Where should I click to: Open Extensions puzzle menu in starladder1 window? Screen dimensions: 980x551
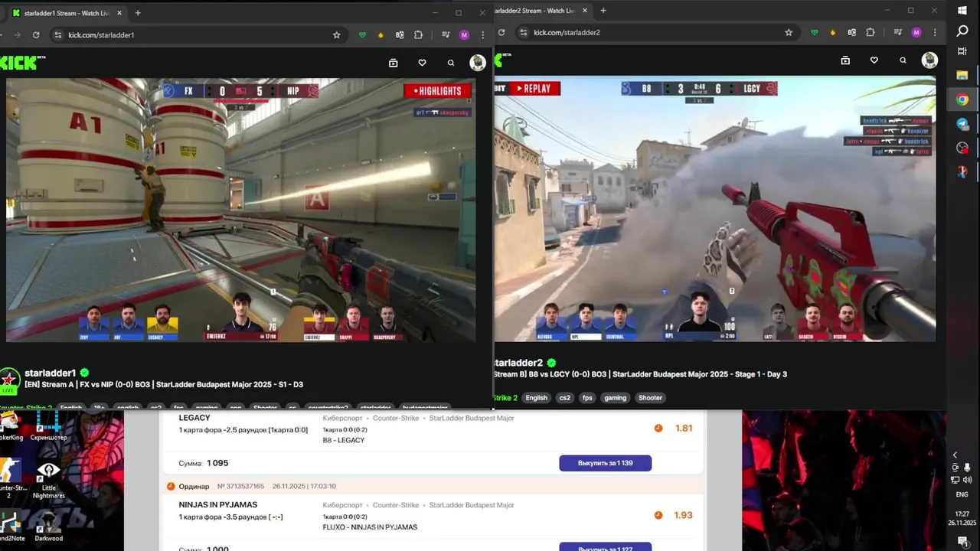(418, 34)
